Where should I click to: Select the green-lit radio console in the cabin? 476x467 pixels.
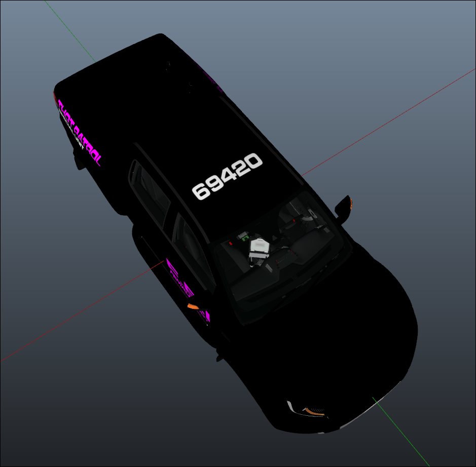(243, 236)
